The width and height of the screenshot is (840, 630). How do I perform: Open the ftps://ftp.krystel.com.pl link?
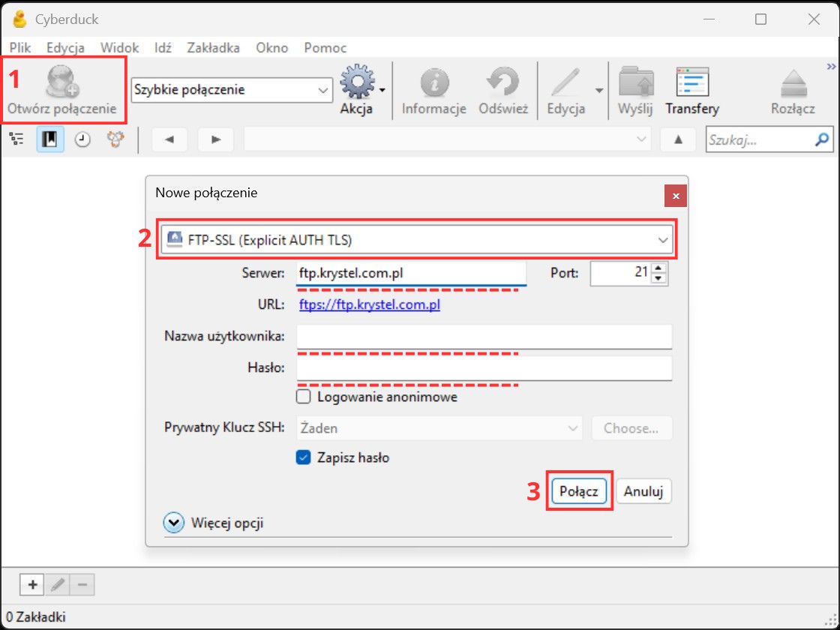click(369, 304)
